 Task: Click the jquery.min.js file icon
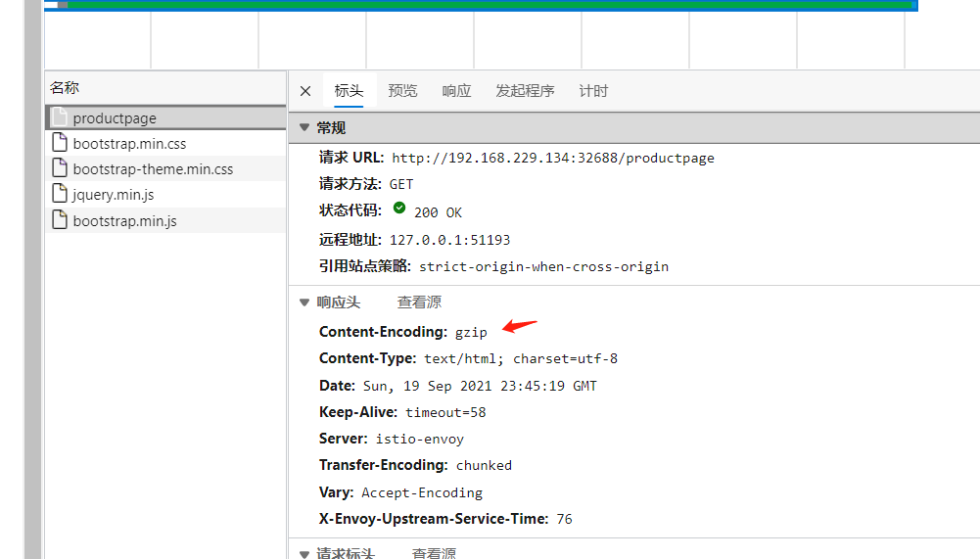[x=60, y=194]
